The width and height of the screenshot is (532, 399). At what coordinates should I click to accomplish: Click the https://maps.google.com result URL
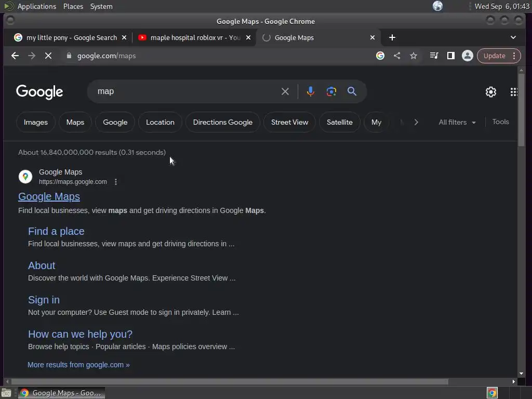point(73,182)
